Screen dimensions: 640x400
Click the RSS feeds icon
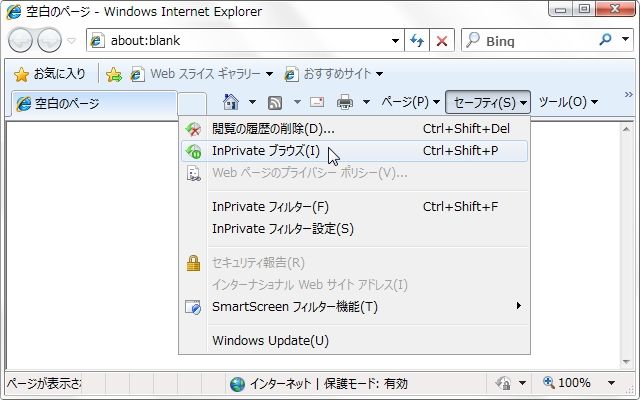click(275, 102)
